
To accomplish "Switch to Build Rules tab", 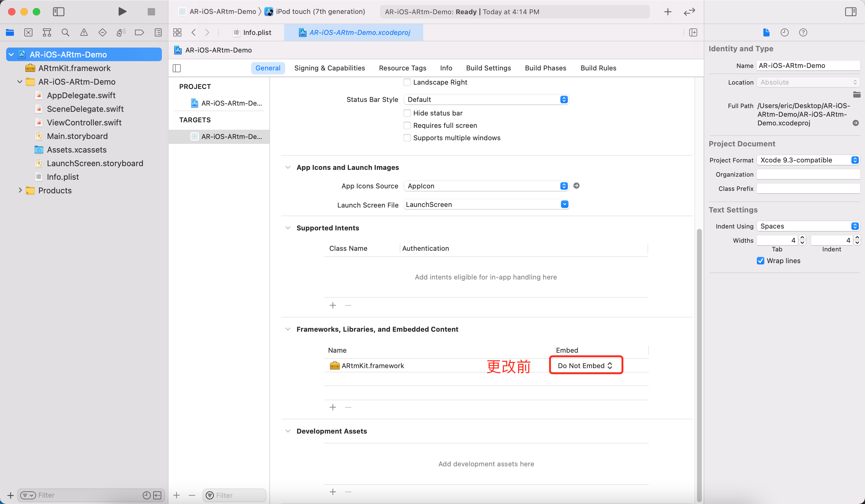I will [x=598, y=68].
